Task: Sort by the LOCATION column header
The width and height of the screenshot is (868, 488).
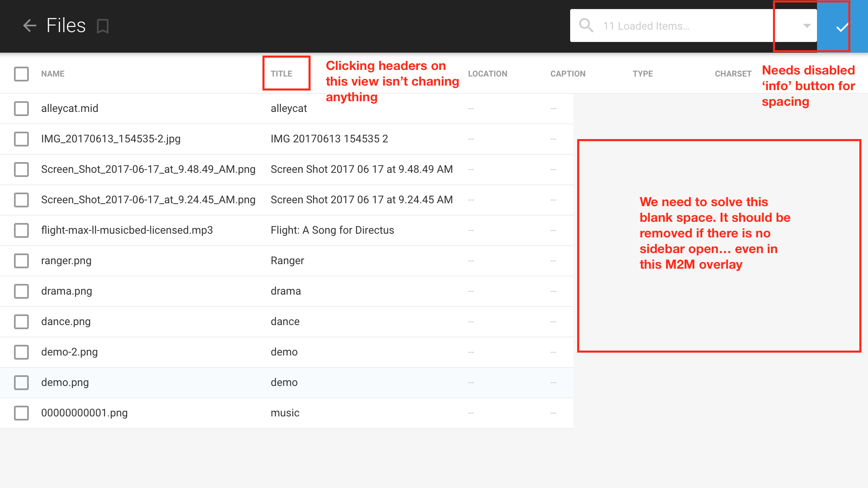Action: coord(487,74)
